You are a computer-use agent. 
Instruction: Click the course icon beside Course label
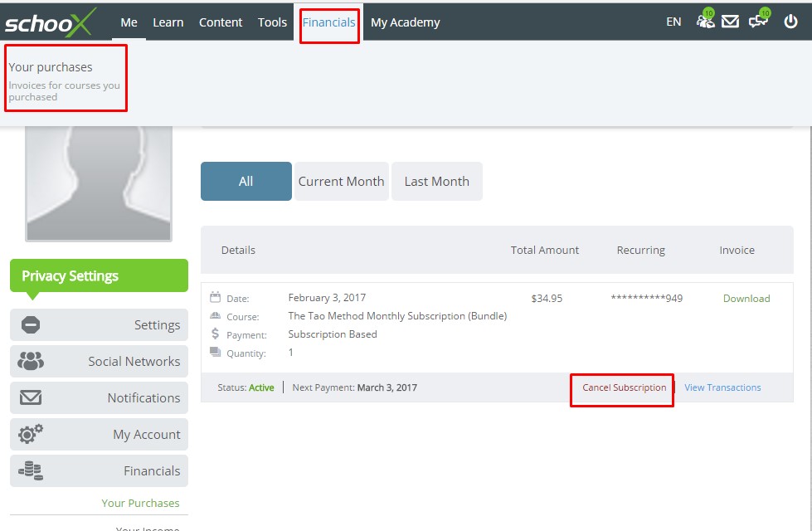click(215, 315)
